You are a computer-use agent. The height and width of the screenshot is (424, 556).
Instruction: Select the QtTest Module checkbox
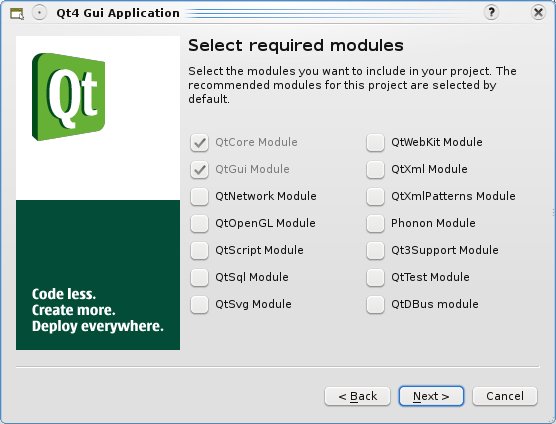point(375,277)
